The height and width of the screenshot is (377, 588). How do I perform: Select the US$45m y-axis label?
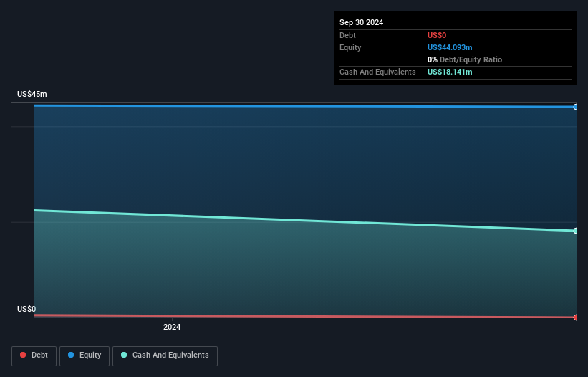pos(32,94)
